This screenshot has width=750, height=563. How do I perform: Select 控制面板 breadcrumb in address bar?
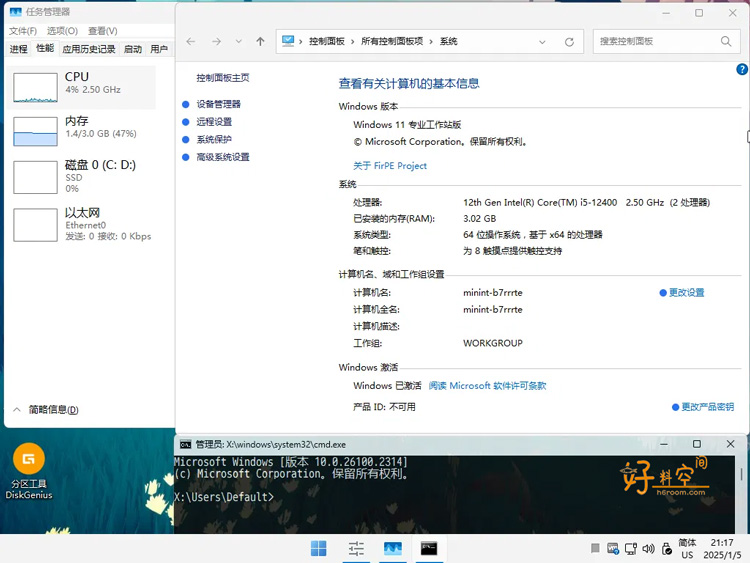[327, 42]
